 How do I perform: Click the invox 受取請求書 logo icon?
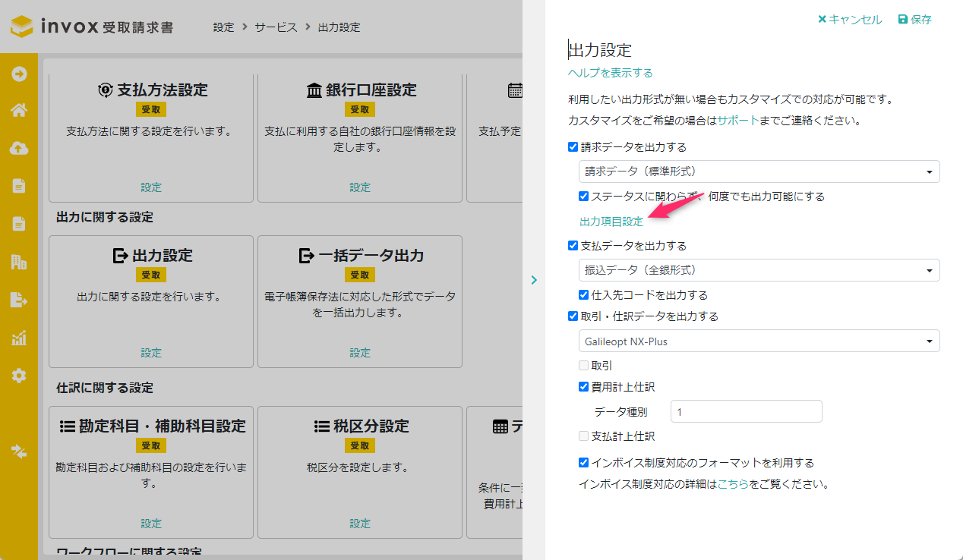[20, 25]
